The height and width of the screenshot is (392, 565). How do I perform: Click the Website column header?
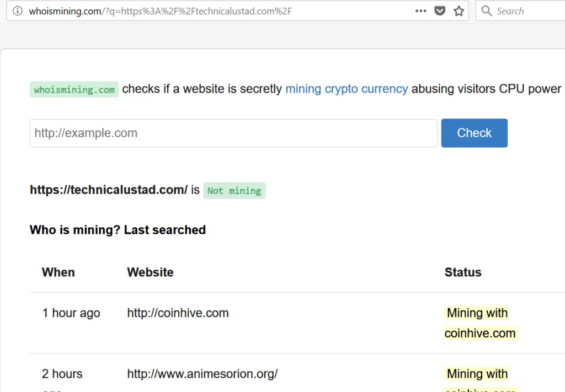point(150,272)
